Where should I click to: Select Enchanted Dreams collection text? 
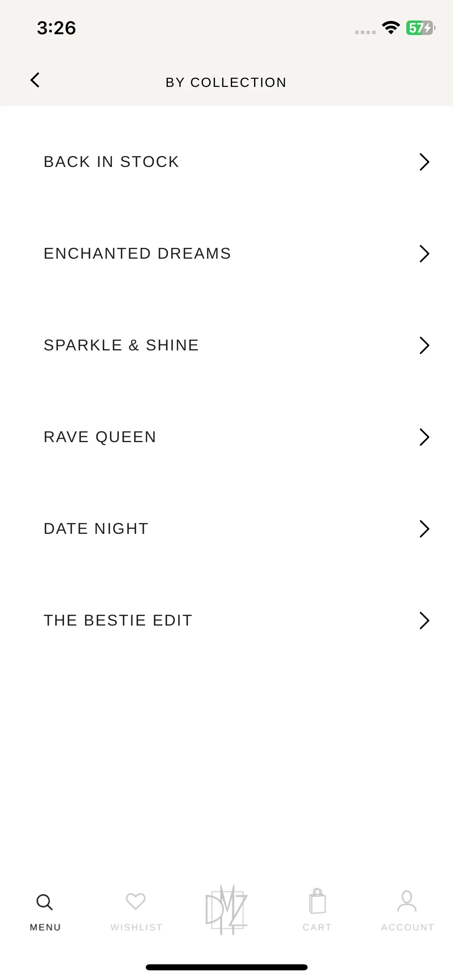pyautogui.click(x=137, y=253)
